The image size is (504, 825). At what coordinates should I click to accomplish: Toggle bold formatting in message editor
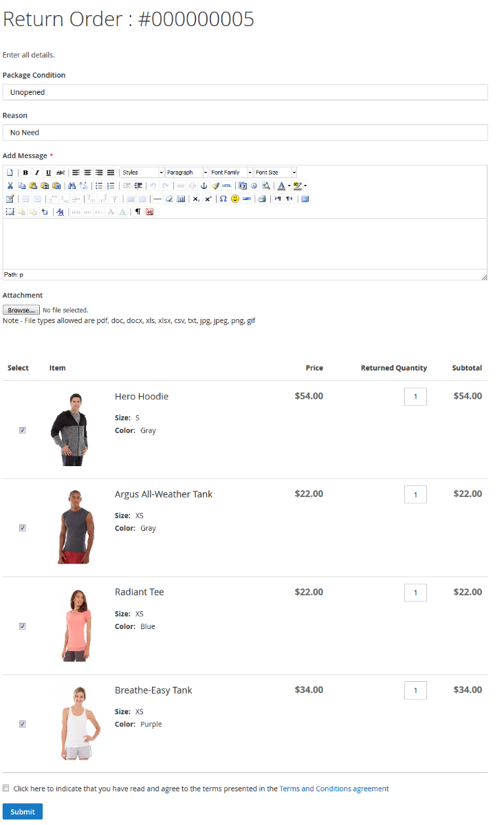tap(25, 173)
